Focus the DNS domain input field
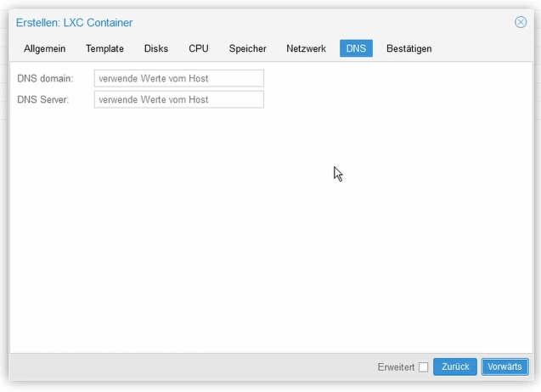 [x=179, y=78]
